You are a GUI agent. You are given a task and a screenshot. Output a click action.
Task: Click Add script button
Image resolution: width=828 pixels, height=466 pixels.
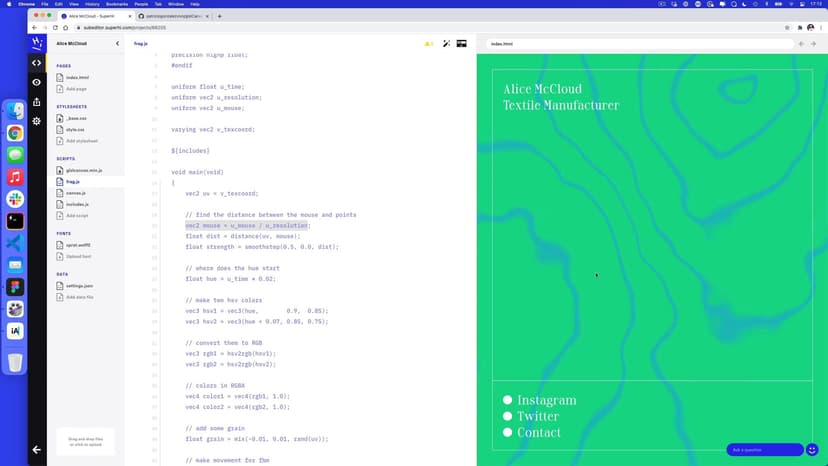coord(77,215)
